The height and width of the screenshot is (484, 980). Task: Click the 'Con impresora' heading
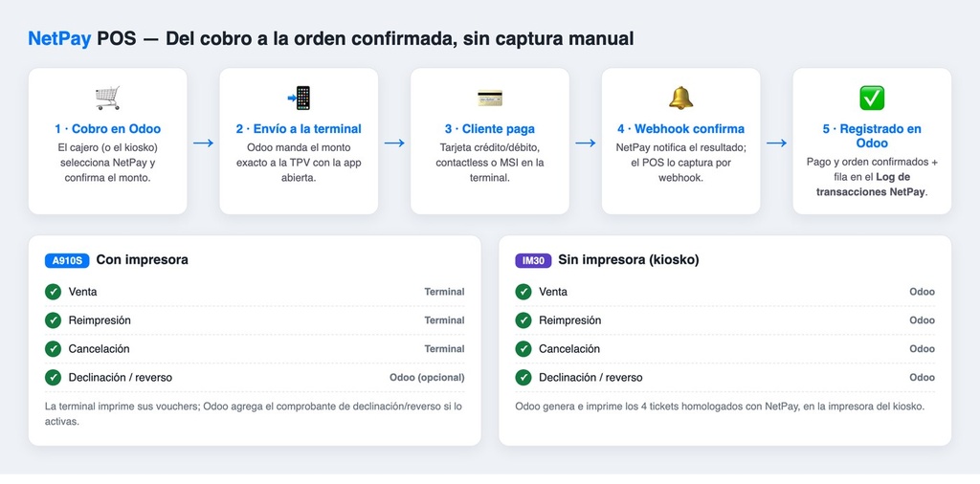coord(142,260)
